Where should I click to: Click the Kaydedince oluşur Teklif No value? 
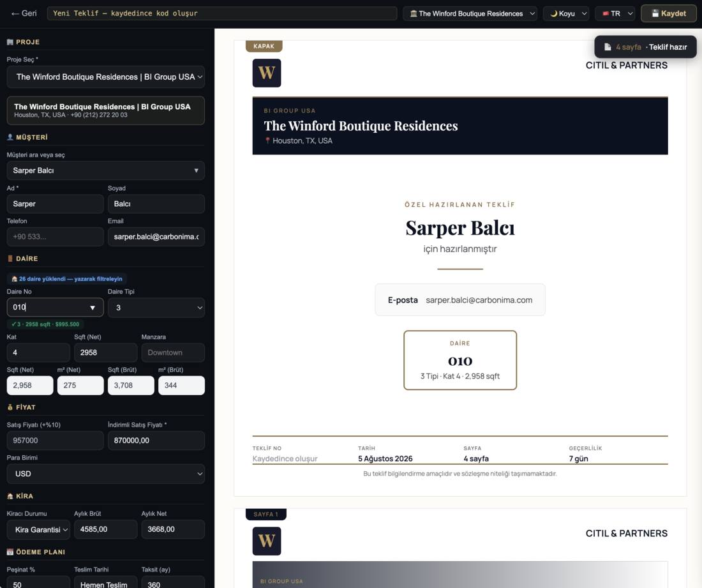point(285,458)
